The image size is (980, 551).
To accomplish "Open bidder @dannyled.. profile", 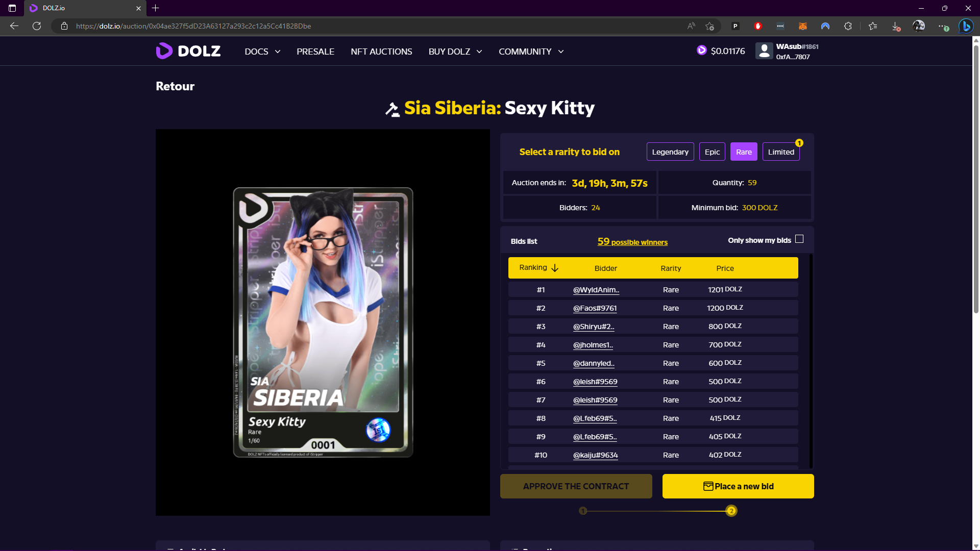I will (593, 363).
